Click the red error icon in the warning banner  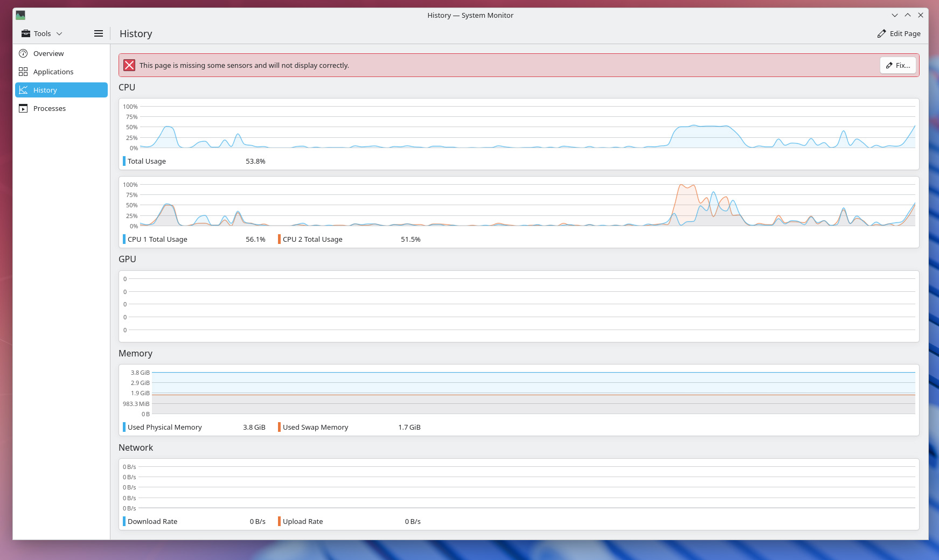(129, 65)
